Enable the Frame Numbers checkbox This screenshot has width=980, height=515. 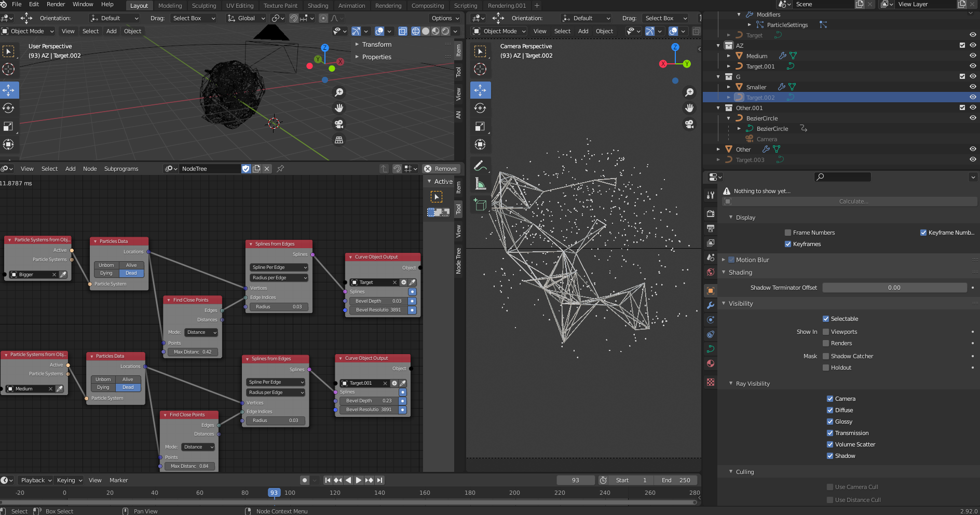coord(787,233)
